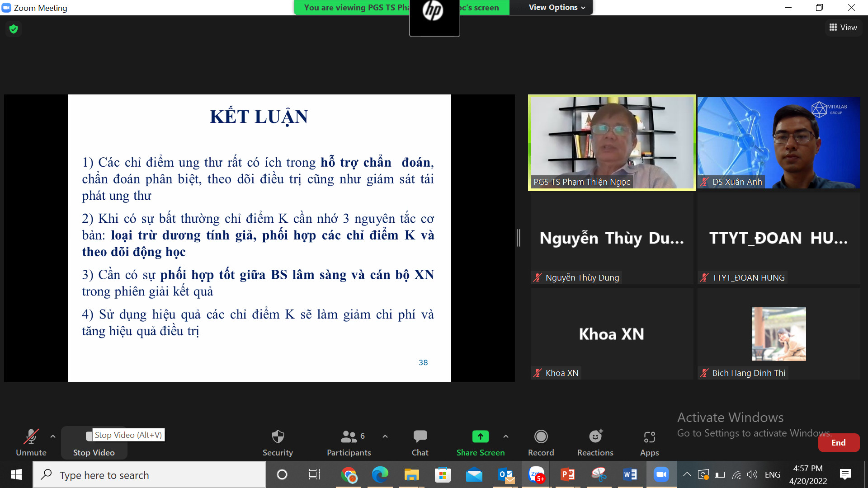Open the Reactions menu
Screen dimensions: 868x488
pos(595,442)
